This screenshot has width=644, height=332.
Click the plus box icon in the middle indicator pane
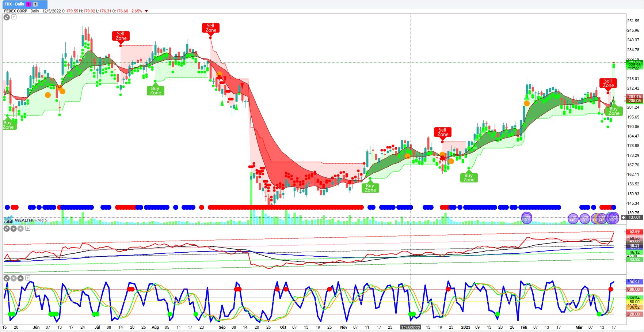click(28, 228)
